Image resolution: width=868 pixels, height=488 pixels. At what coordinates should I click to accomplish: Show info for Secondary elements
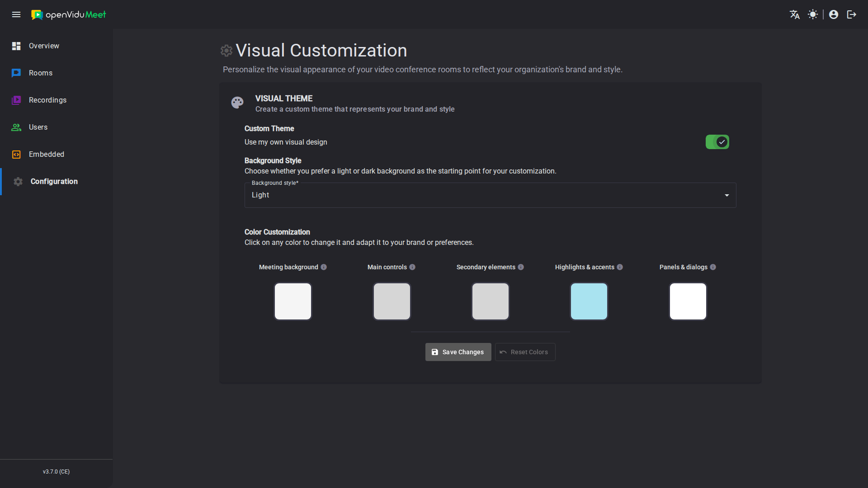(x=521, y=267)
